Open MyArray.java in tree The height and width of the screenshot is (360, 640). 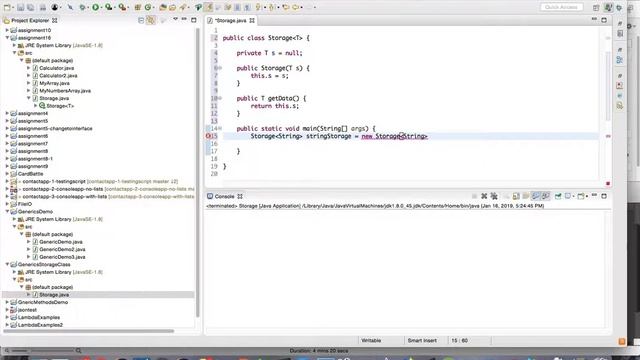[x=54, y=83]
